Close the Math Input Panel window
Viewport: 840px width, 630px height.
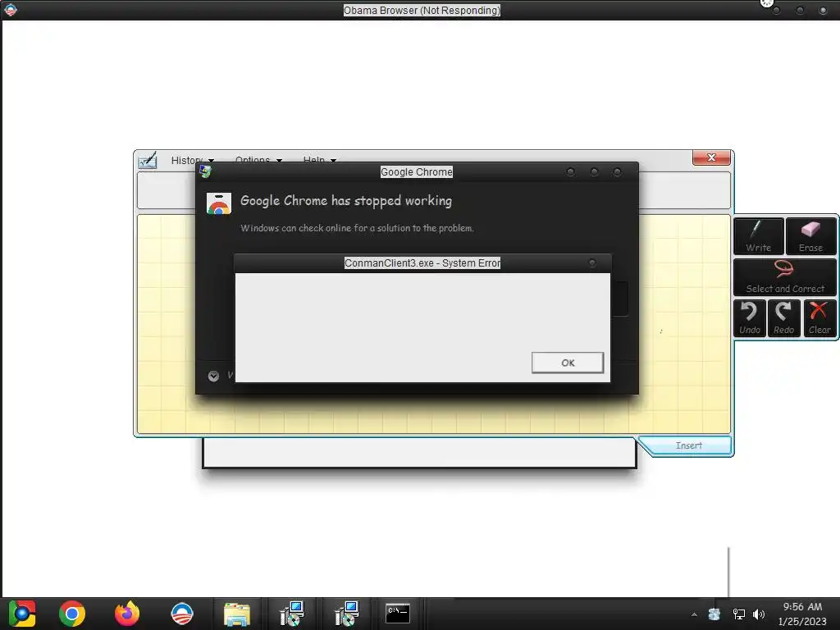pyautogui.click(x=711, y=157)
